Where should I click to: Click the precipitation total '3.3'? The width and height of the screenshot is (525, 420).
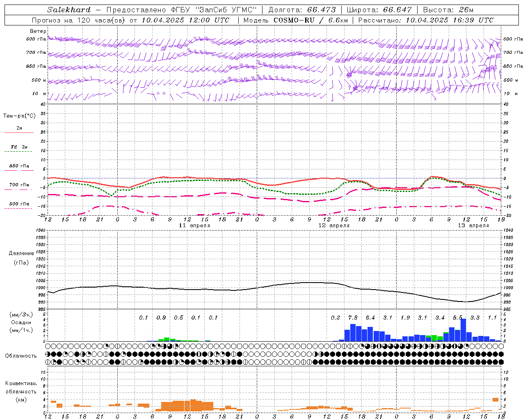click(475, 317)
